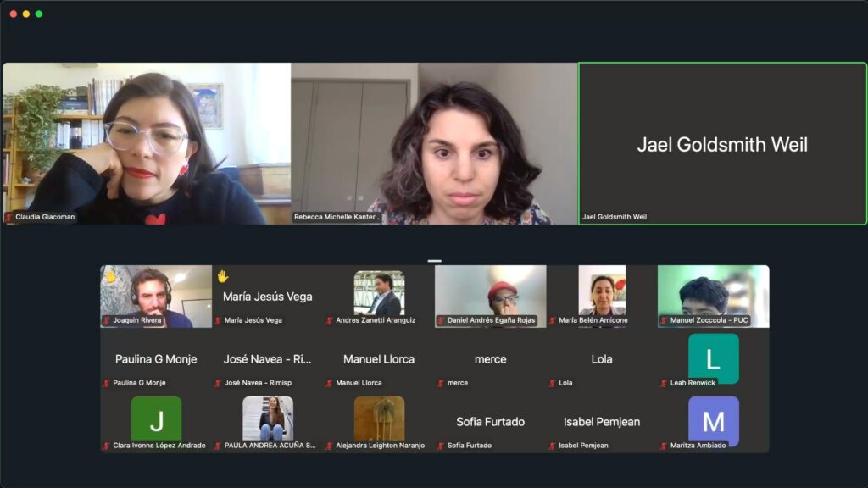
Task: Click Alejandra Leighton Naranjo's profile picture
Action: 379,418
